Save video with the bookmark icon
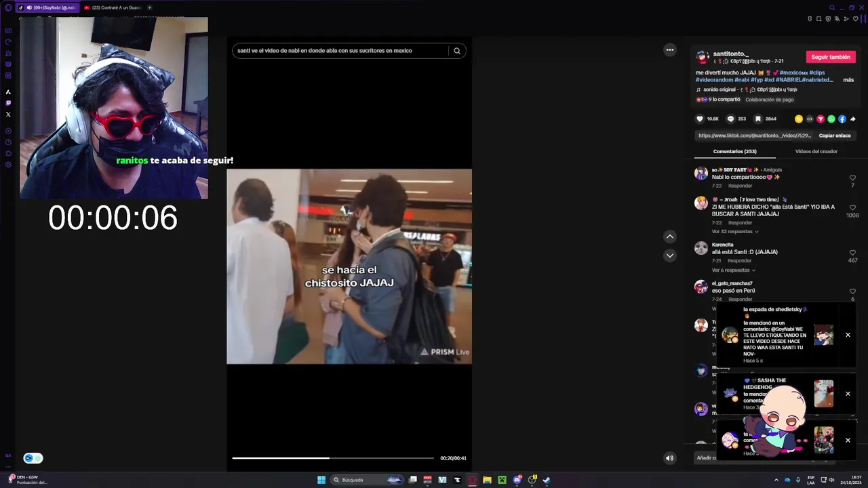 758,119
